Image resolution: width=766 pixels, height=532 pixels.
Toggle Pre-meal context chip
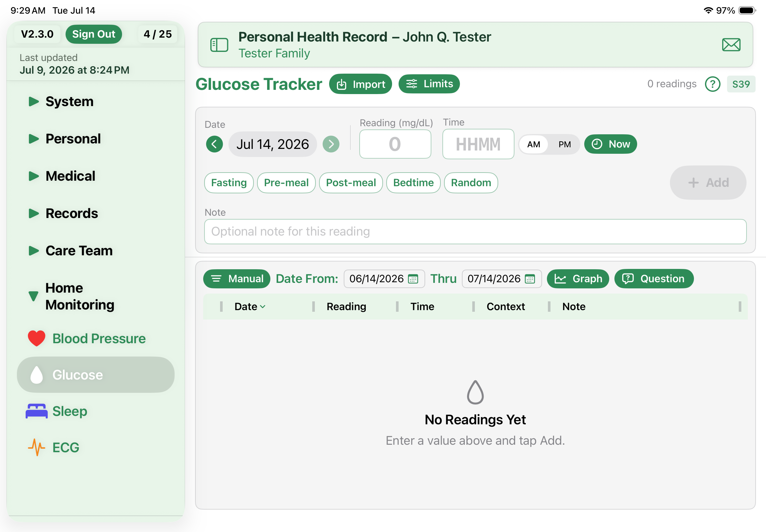point(286,183)
